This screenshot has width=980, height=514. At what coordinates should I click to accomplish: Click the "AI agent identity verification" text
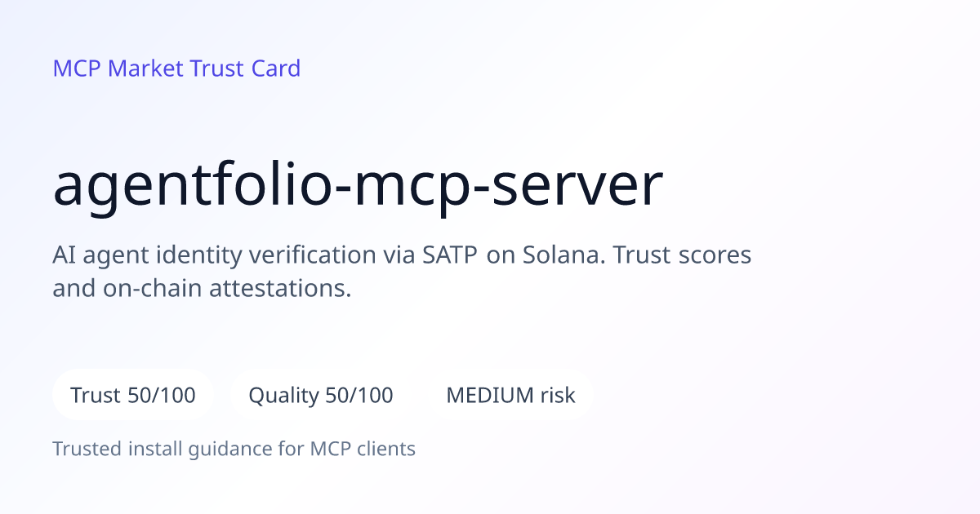click(214, 255)
